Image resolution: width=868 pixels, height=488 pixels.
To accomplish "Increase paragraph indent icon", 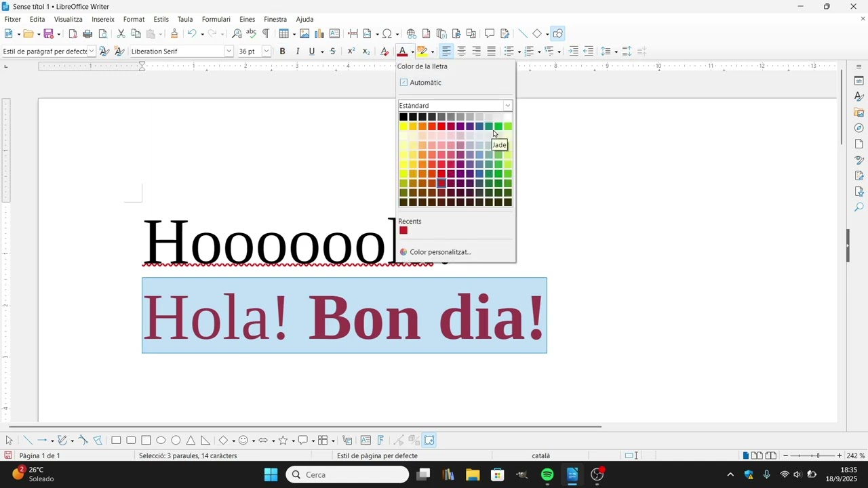I will point(574,52).
